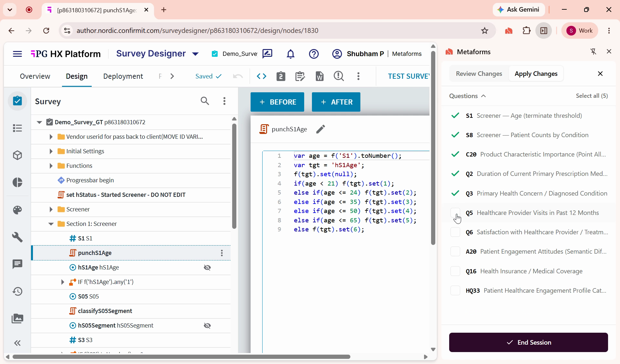The width and height of the screenshot is (620, 364).
Task: Open the theme palette sidebar icon
Action: tap(17, 210)
